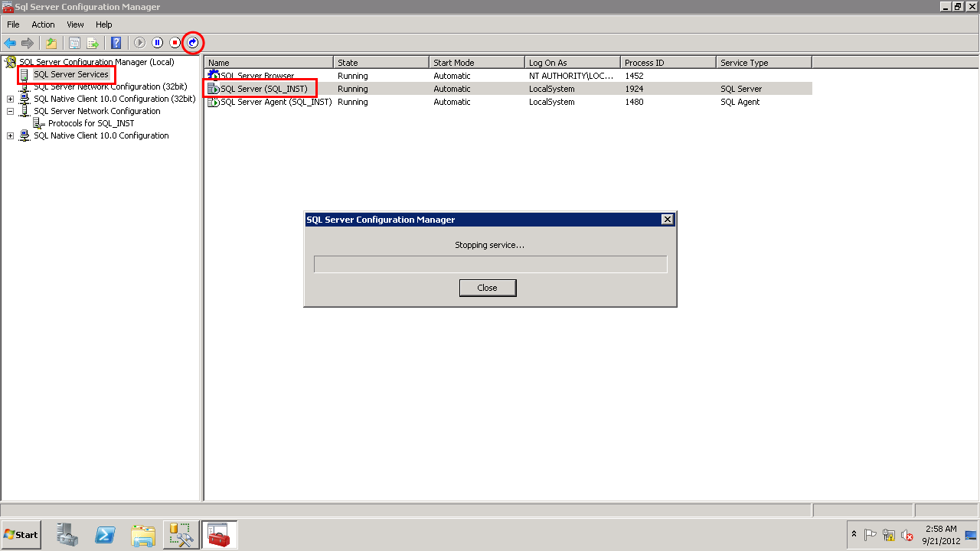Click the Stop Service toolbar icon
The width and height of the screenshot is (980, 551).
(175, 43)
